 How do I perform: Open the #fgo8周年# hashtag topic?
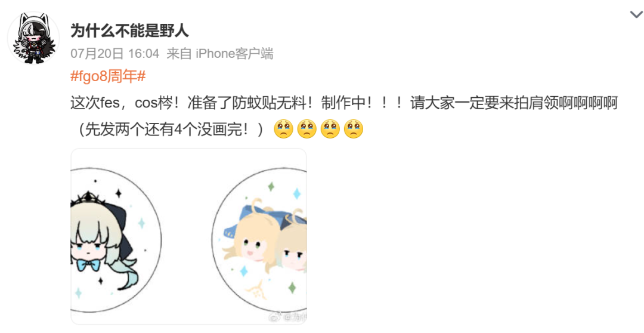pyautogui.click(x=108, y=76)
